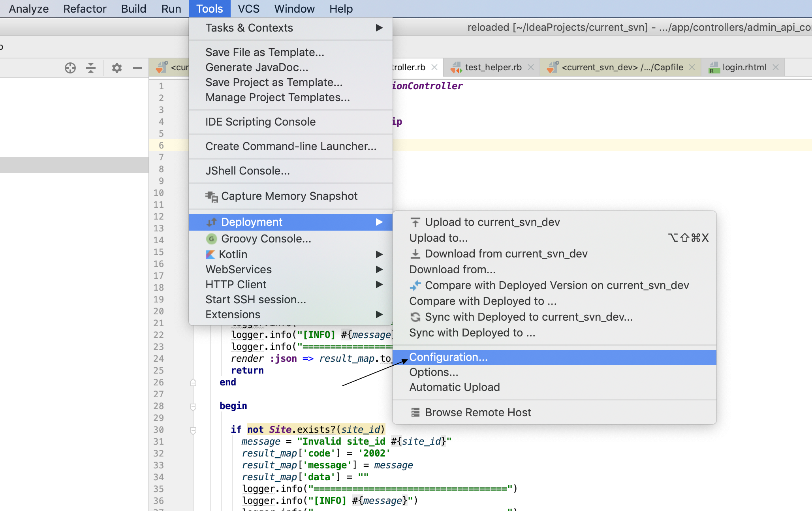Close the controller.rb tab

[x=434, y=68]
